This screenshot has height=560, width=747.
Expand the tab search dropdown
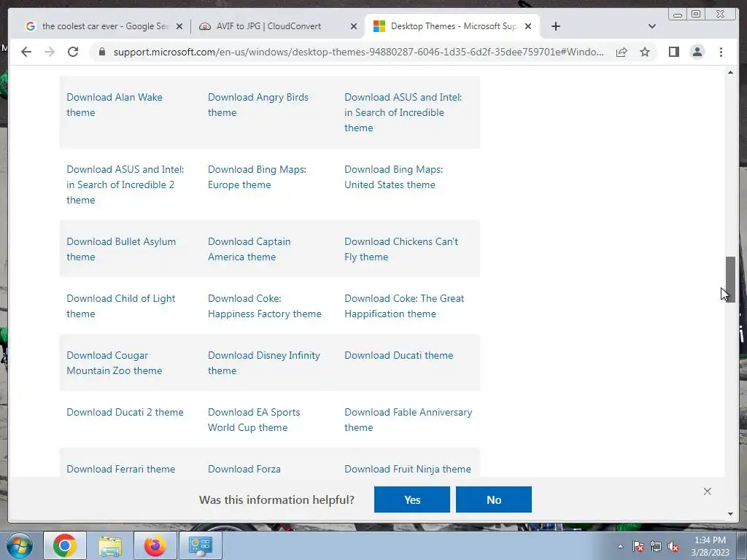coord(651,26)
